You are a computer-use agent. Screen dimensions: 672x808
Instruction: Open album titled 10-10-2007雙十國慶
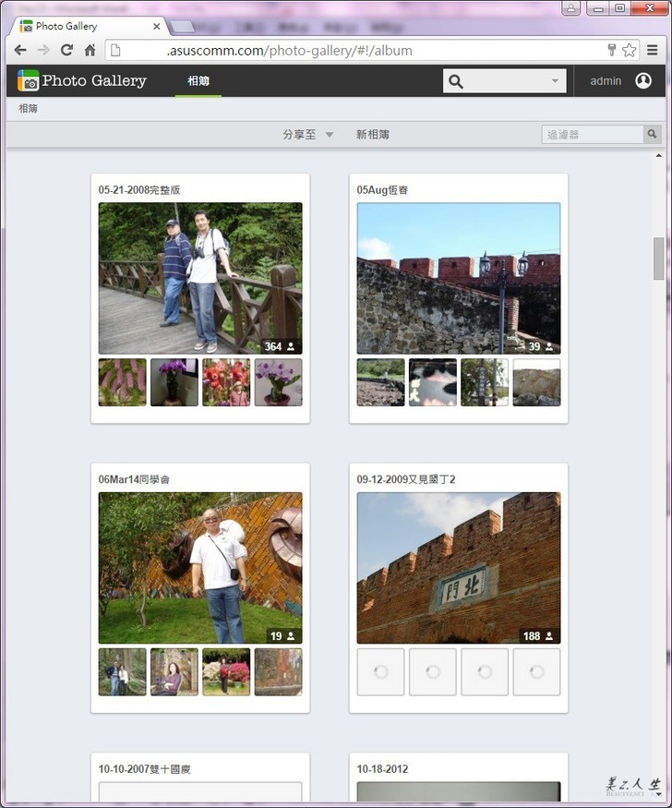point(144,769)
